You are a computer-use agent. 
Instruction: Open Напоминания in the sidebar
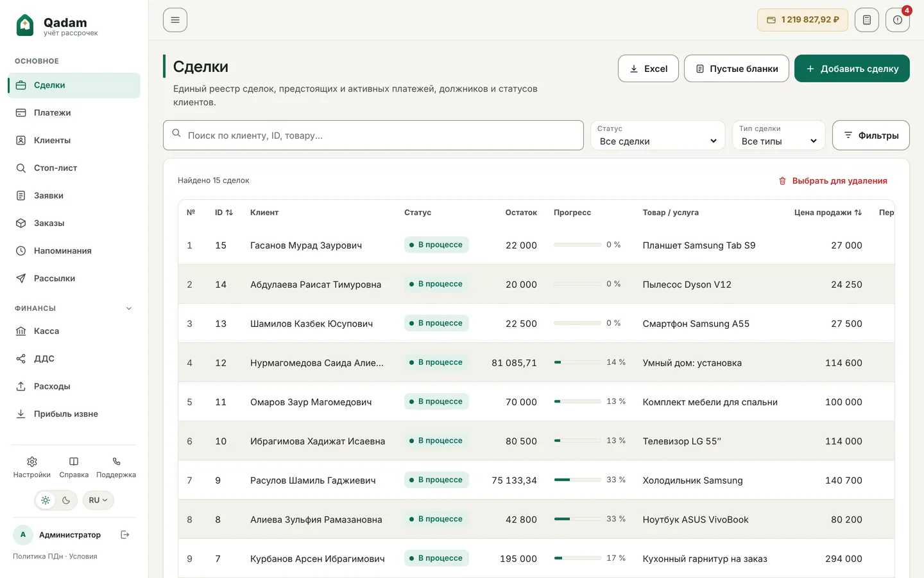click(x=74, y=251)
